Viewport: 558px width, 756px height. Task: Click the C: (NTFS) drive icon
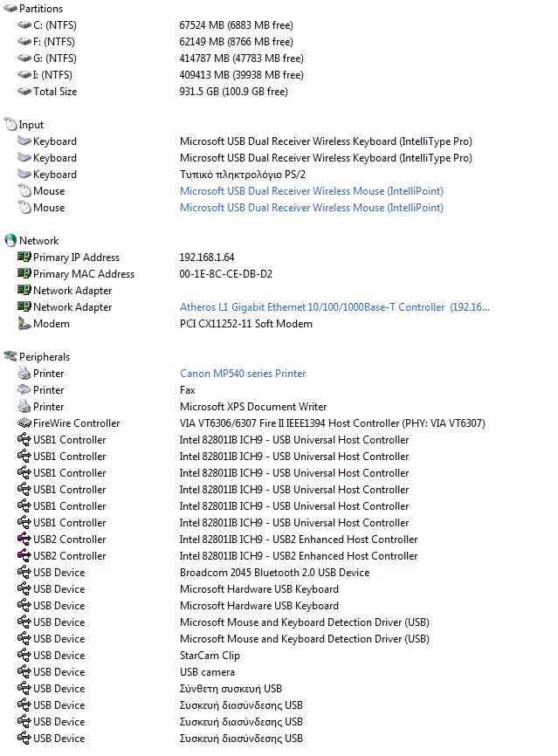[24, 24]
